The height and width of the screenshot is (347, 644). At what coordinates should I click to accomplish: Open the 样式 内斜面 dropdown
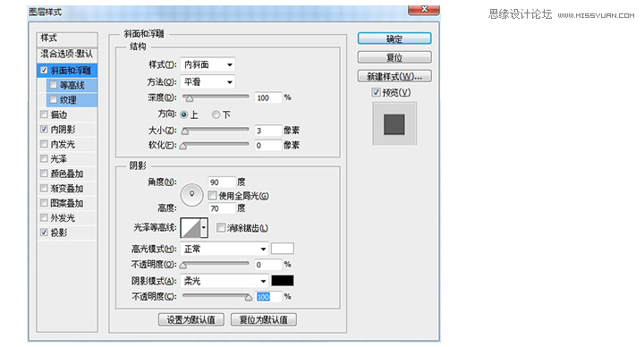tap(208, 64)
